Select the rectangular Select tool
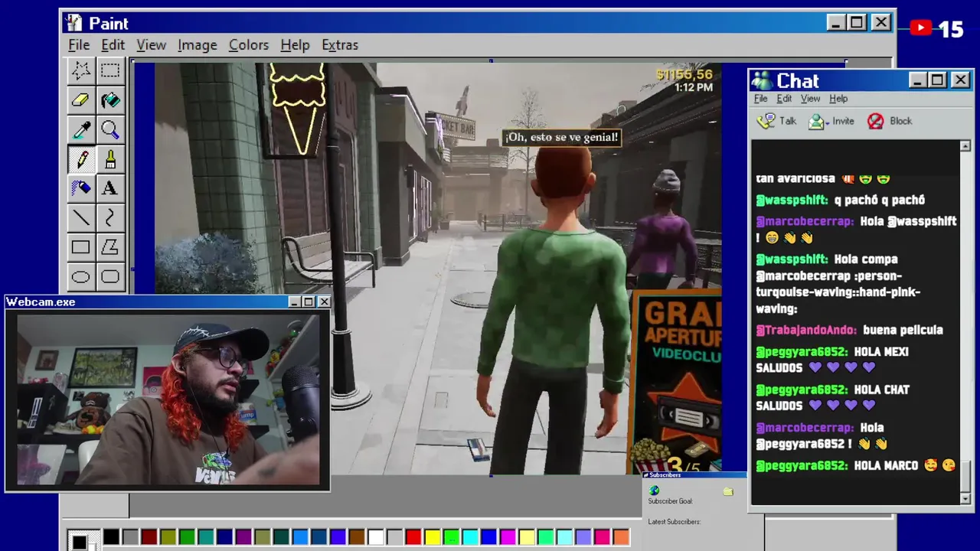The width and height of the screenshot is (980, 551). [110, 71]
